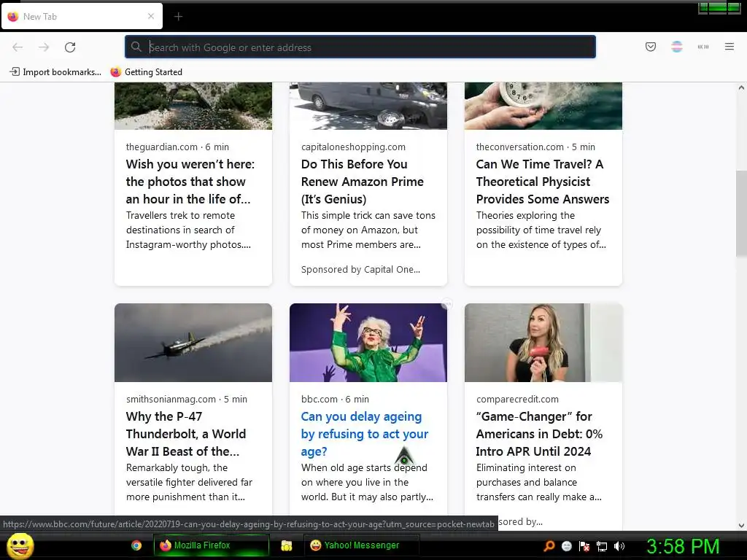Screen dimensions: 747x560
Task: Click 'bbc.com · 6 min' source text
Action: (x=335, y=399)
